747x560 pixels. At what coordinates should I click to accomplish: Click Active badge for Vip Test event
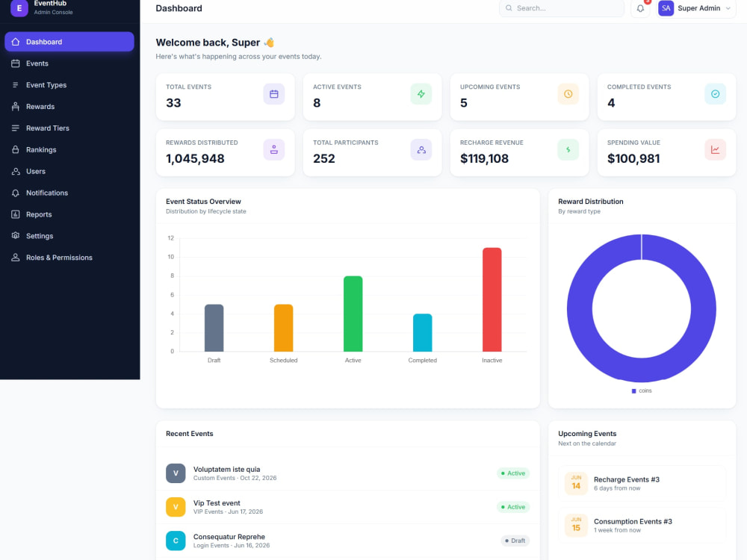tap(513, 507)
